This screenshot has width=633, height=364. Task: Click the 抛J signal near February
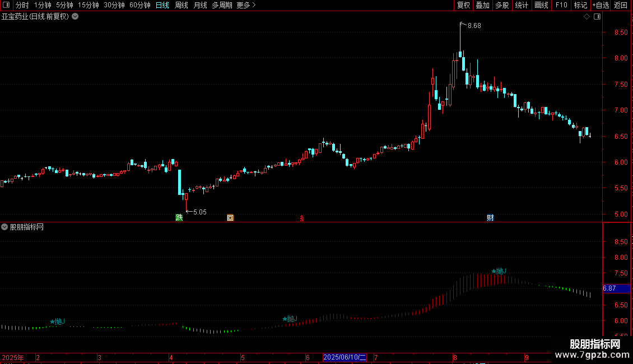57,321
